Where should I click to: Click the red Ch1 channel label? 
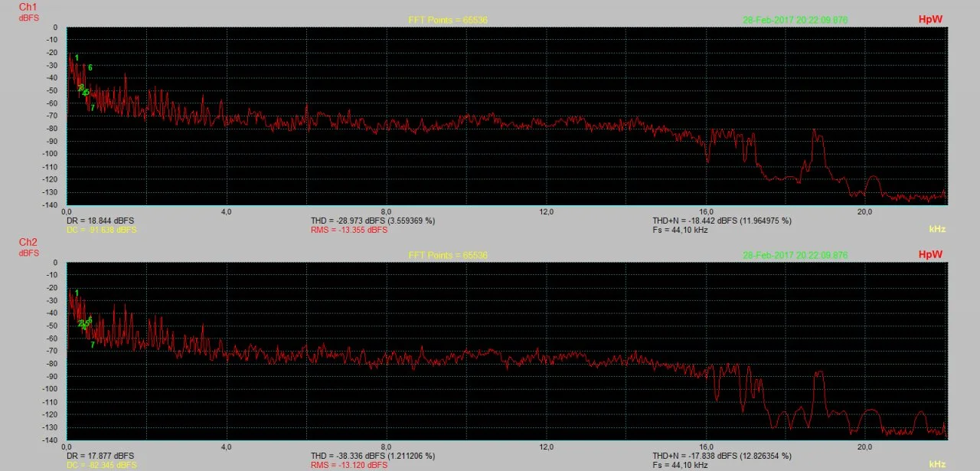pyautogui.click(x=28, y=6)
